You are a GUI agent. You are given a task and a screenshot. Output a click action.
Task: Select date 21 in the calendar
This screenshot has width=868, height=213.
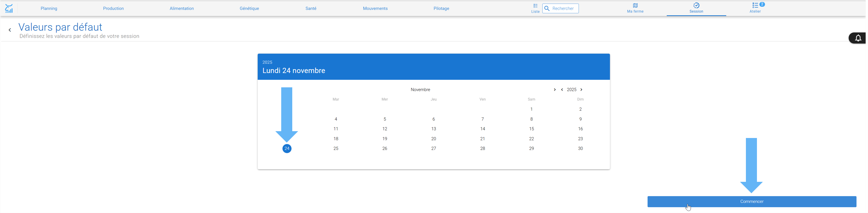pos(483,139)
